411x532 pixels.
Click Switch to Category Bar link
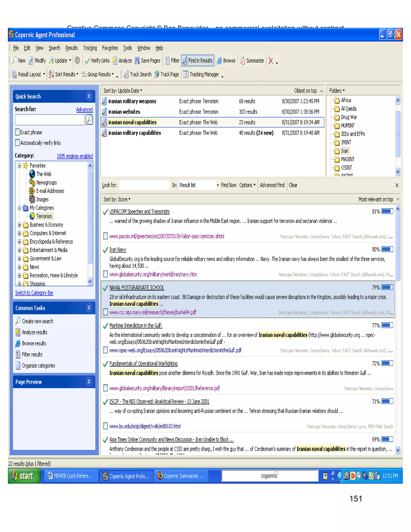coord(34,293)
